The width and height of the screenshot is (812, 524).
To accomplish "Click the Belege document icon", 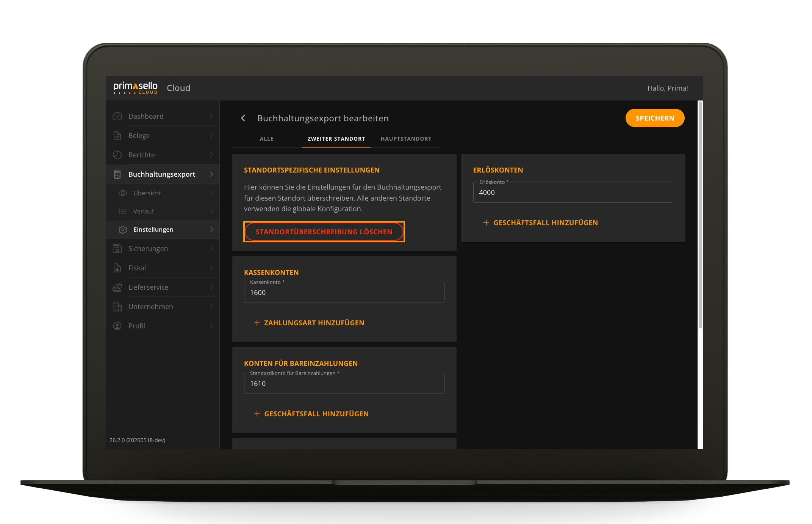I will [117, 136].
